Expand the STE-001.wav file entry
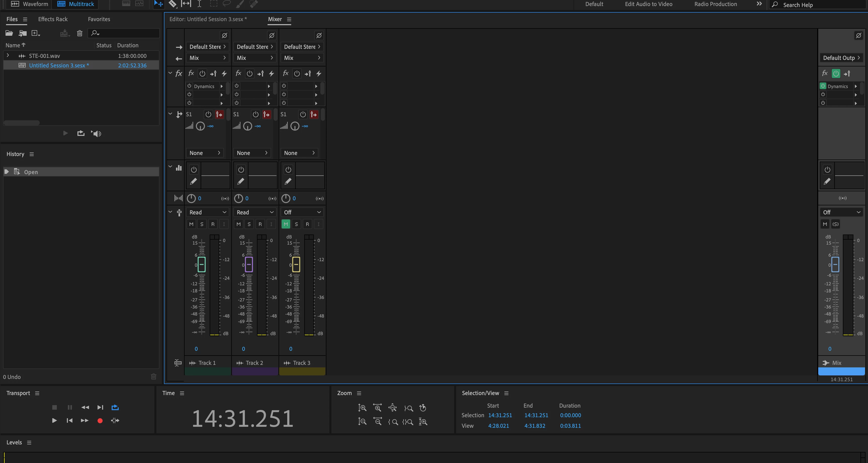 8,56
